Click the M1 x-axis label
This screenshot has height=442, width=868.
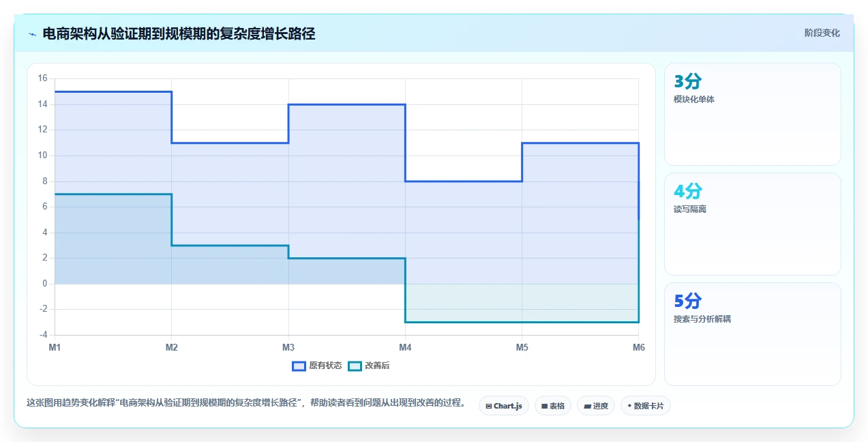55,347
